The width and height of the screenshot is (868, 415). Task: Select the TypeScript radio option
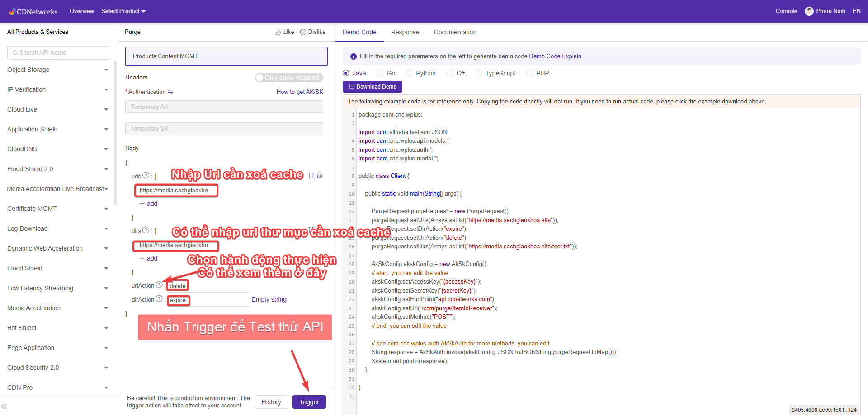(479, 73)
